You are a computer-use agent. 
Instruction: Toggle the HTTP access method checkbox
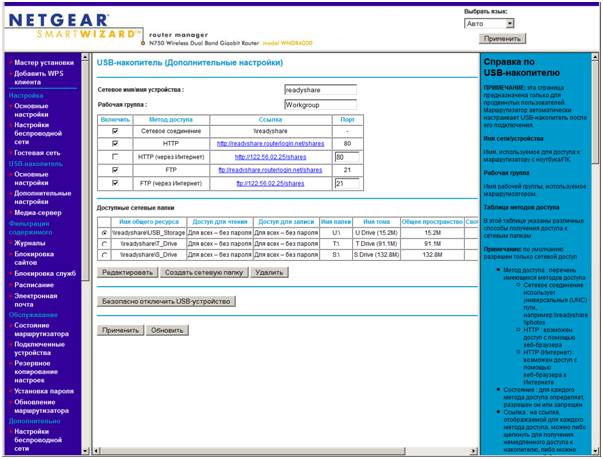tap(115, 143)
